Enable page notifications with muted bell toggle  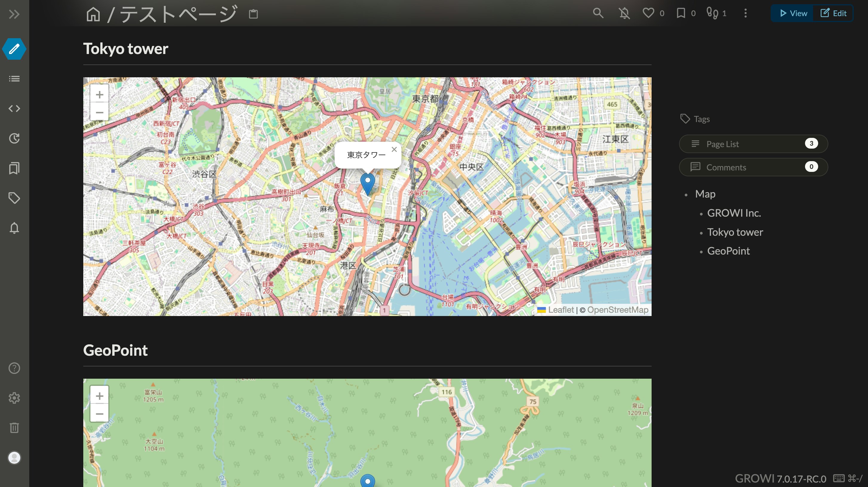coord(624,13)
